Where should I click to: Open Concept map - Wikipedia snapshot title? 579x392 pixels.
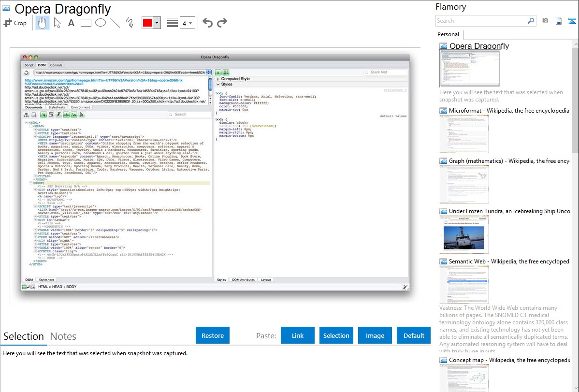[x=509, y=360]
